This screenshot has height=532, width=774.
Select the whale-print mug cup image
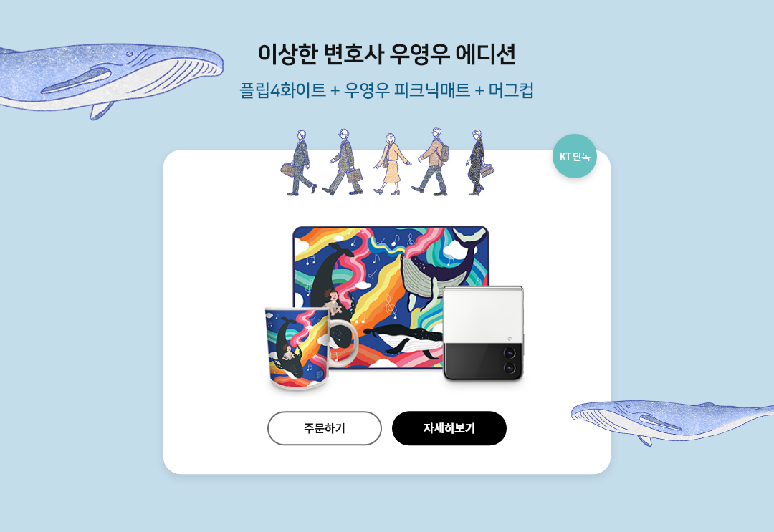pos(311,349)
